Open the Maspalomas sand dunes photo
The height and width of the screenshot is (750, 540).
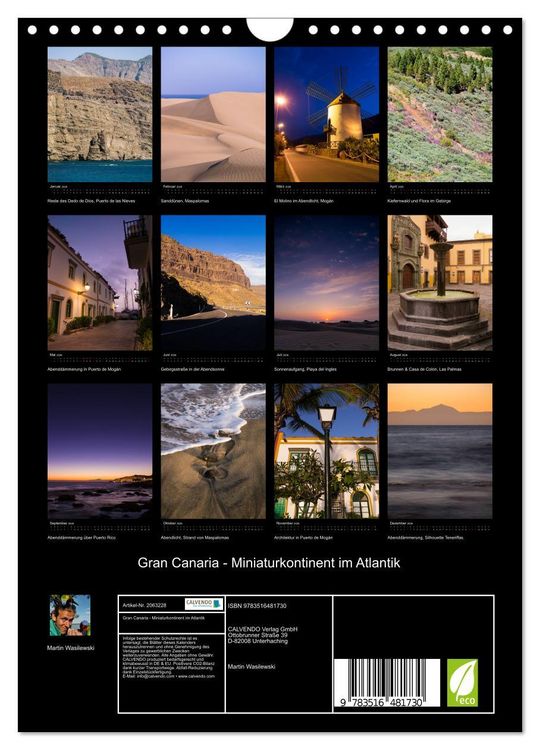pyautogui.click(x=213, y=114)
